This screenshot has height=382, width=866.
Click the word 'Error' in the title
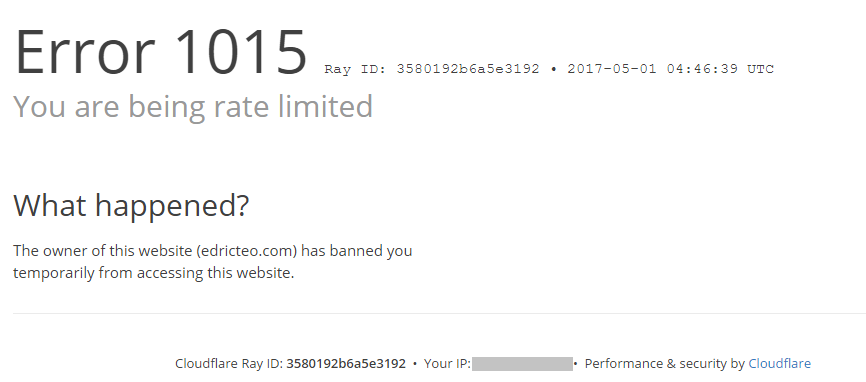(x=84, y=52)
